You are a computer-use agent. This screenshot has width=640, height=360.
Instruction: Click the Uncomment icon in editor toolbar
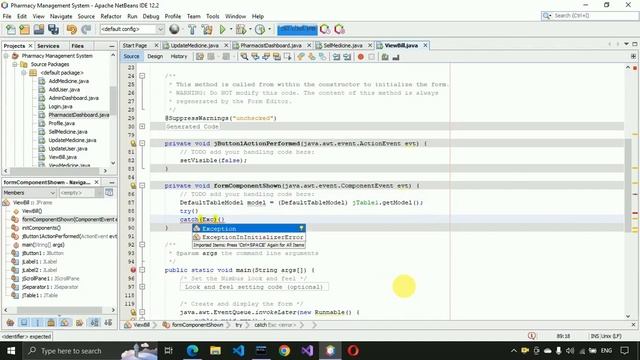pos(396,57)
